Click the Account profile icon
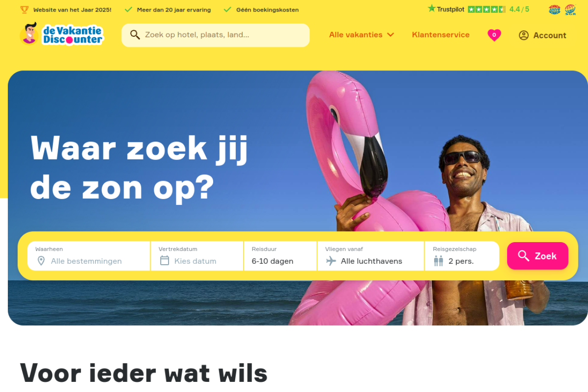588x392 pixels. click(524, 35)
